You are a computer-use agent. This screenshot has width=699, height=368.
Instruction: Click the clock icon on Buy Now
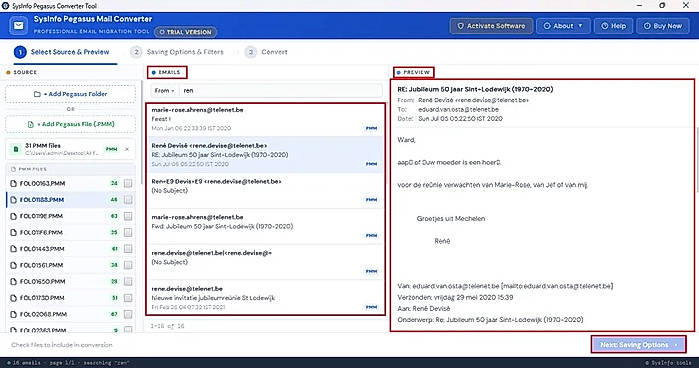tap(647, 26)
